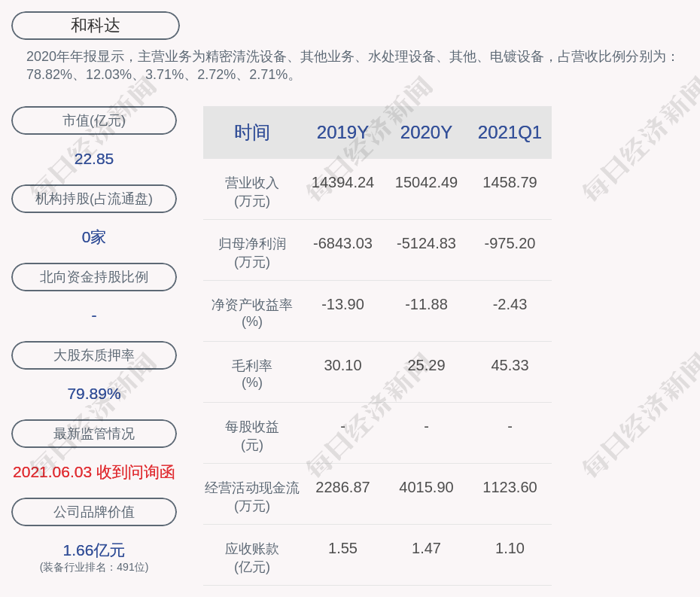Click the 公司品牌价值 label pill
Image resolution: width=700 pixels, height=597 pixels.
(x=94, y=512)
